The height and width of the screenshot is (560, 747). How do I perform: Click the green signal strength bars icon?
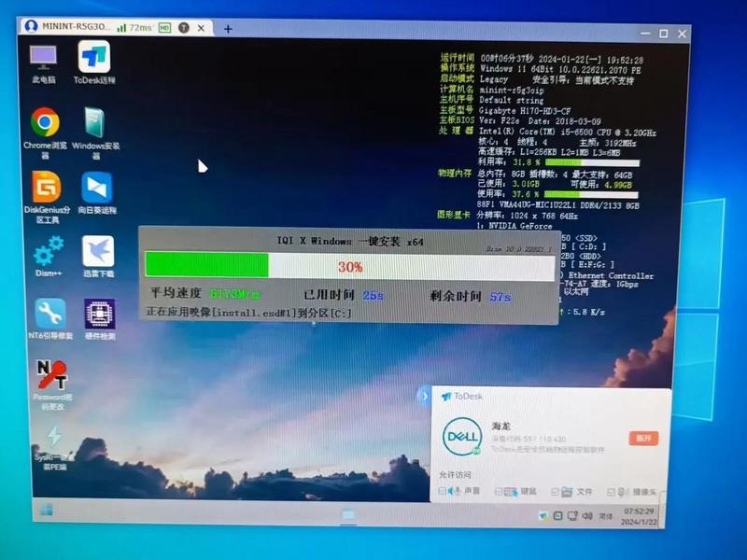coord(122,28)
